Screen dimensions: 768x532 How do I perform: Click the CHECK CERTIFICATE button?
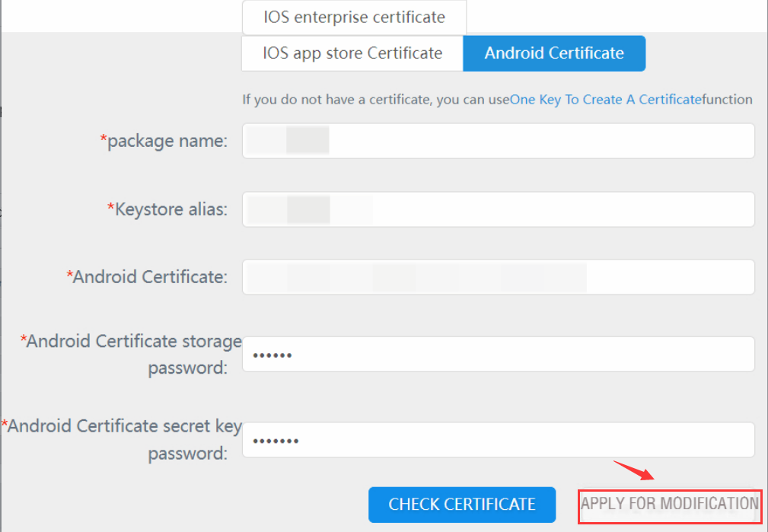click(x=462, y=504)
